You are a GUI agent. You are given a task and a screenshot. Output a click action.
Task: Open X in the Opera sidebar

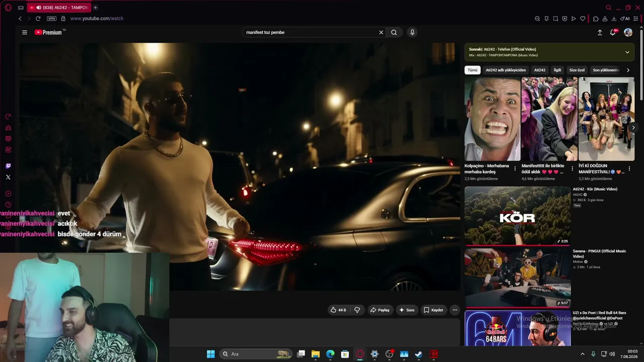(x=8, y=177)
